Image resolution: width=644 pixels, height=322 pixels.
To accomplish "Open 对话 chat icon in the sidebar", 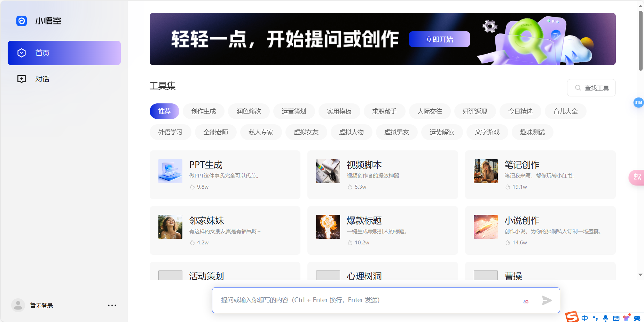I will [22, 79].
